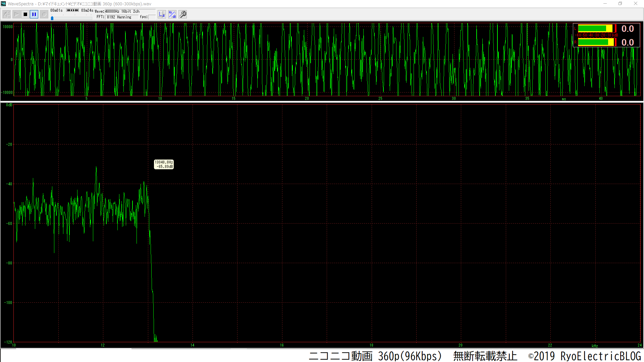Click the playback position slider thumb

click(x=52, y=18)
